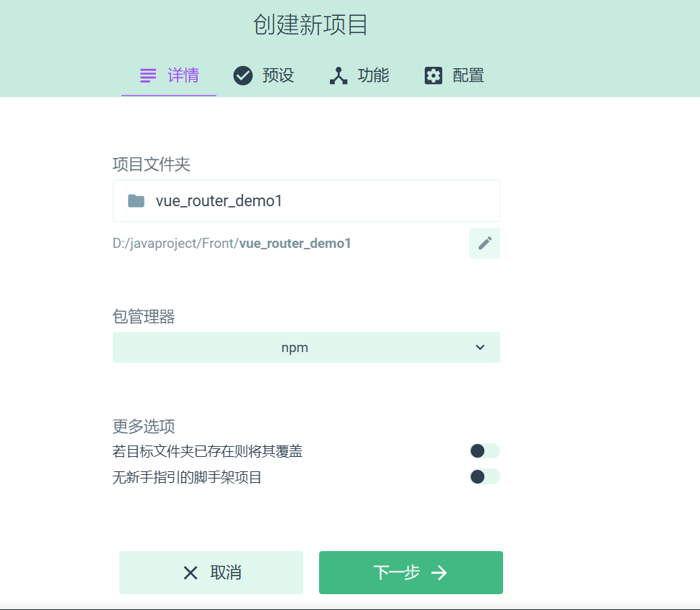700x610 pixels.
Task: Click the X icon on 取消 button
Action: point(190,573)
